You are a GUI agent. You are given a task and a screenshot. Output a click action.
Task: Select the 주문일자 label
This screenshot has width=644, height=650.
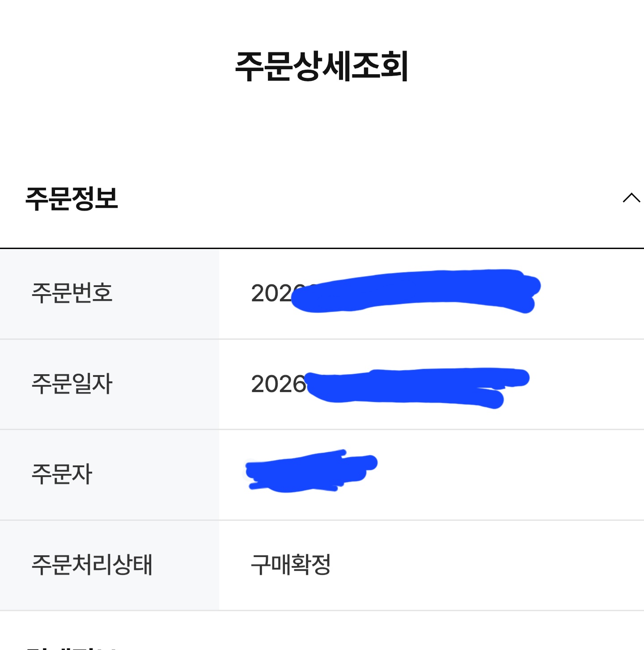[72, 384]
